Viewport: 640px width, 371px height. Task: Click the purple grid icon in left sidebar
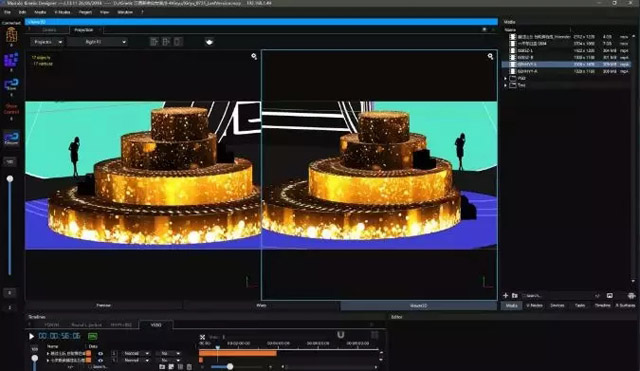(x=11, y=60)
